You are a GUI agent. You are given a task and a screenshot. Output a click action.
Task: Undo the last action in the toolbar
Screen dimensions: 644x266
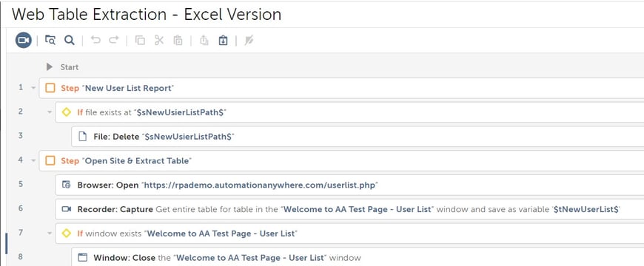95,40
